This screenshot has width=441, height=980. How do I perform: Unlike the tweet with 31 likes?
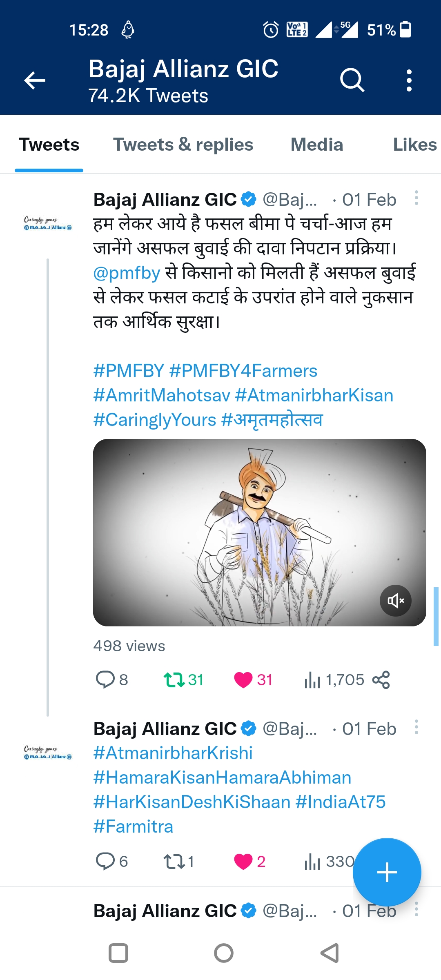click(243, 680)
